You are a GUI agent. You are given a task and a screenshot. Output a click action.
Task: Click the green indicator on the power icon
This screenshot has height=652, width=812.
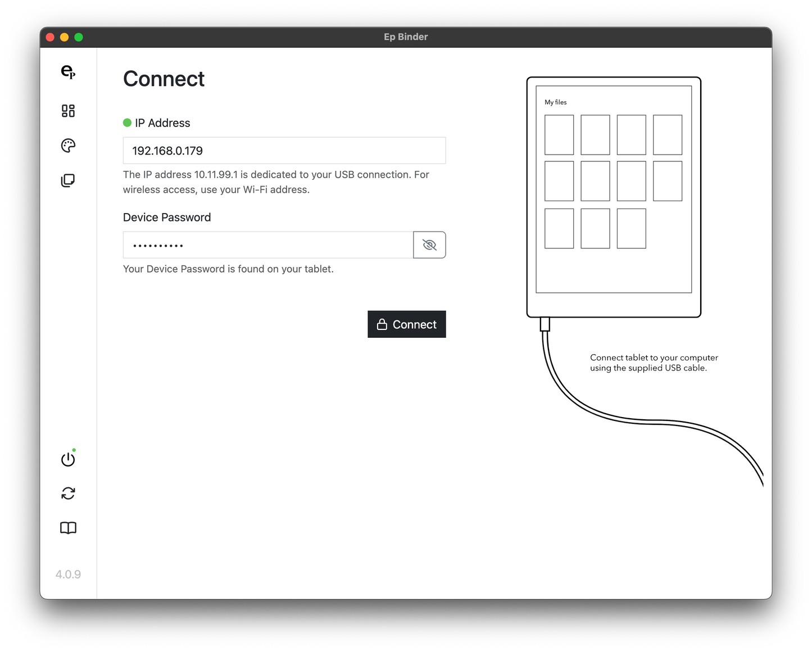(x=74, y=450)
